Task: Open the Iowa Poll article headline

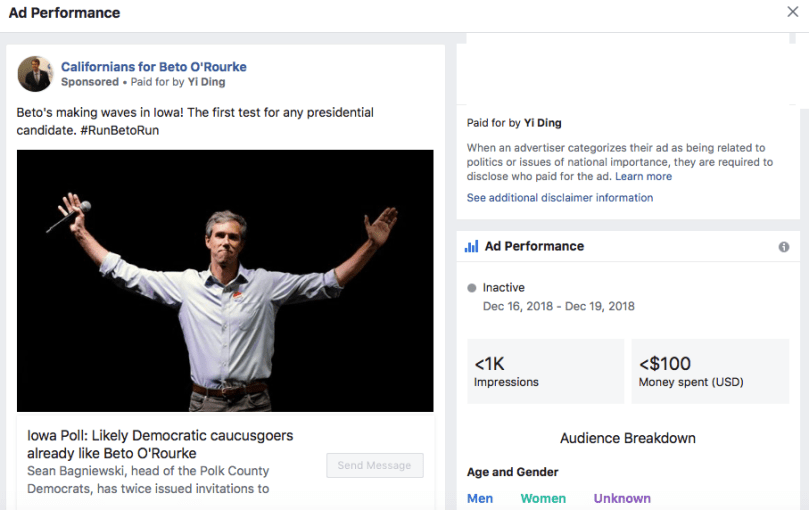Action: 160,445
